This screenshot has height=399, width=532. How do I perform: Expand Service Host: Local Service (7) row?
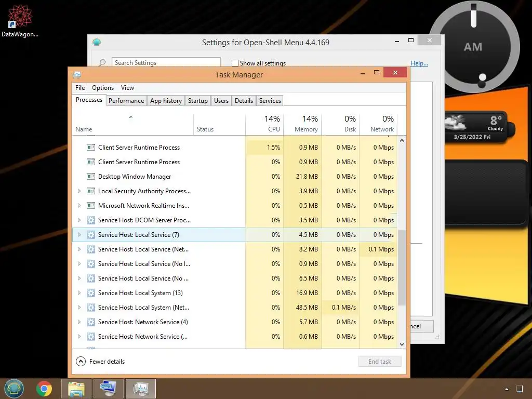click(x=79, y=235)
